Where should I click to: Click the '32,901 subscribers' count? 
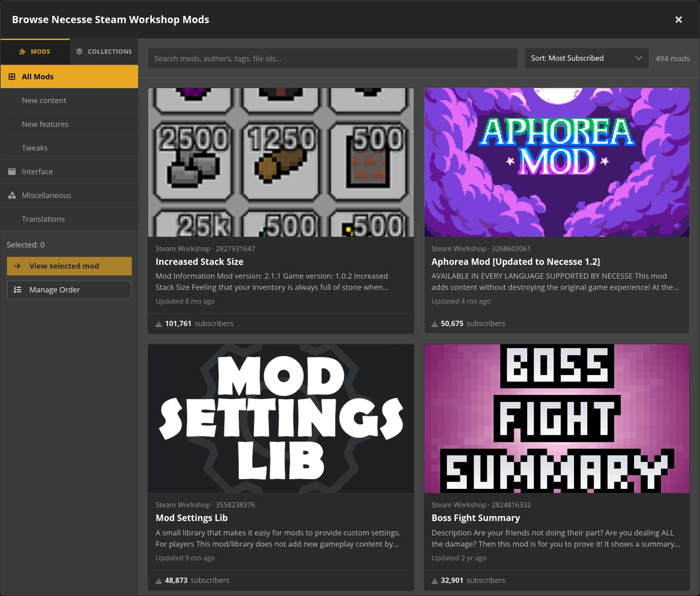pyautogui.click(x=473, y=580)
